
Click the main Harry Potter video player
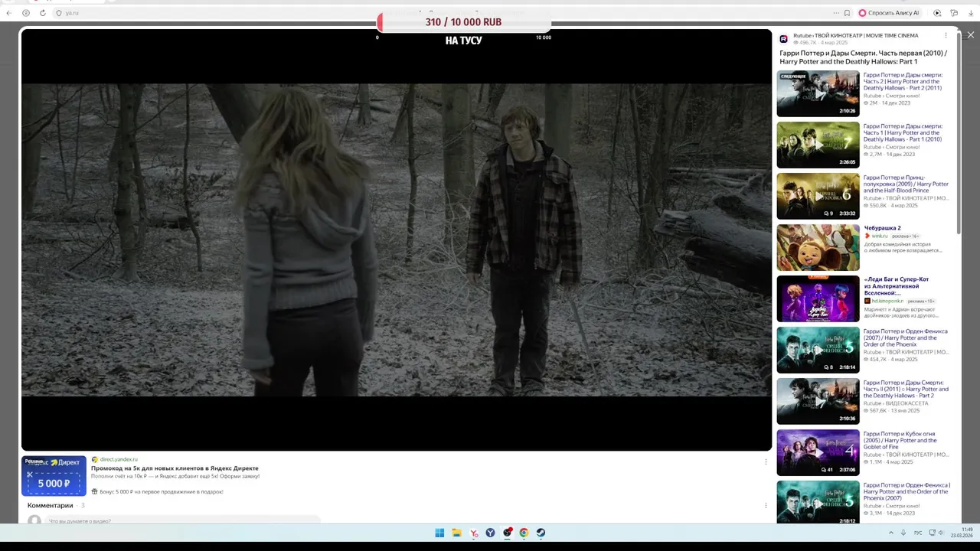tap(397, 240)
